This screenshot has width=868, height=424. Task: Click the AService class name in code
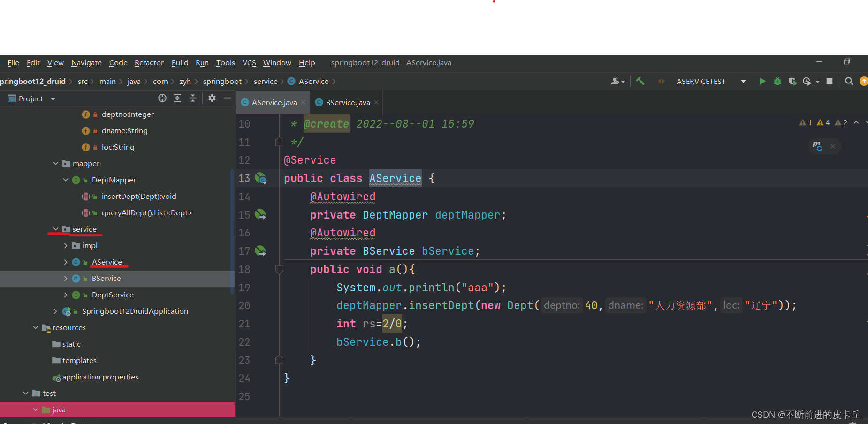pos(395,178)
